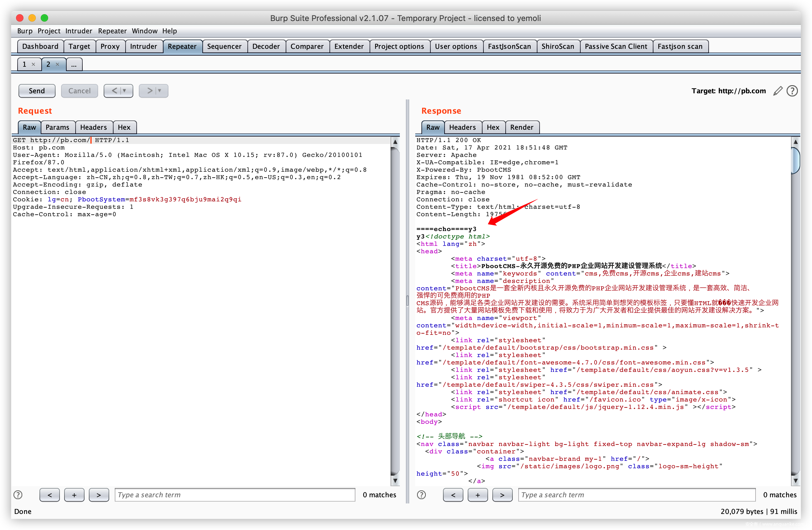Open the Intruder menu
812x530 pixels.
[x=78, y=31]
